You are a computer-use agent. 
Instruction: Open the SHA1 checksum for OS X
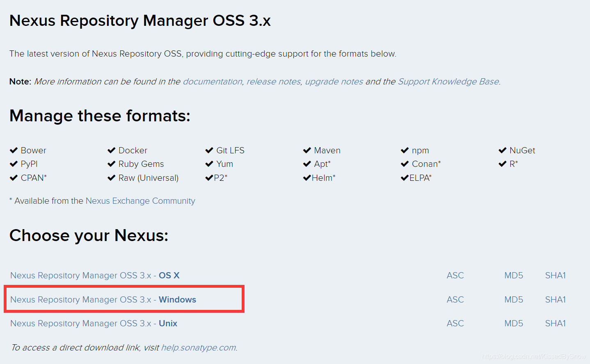[555, 275]
